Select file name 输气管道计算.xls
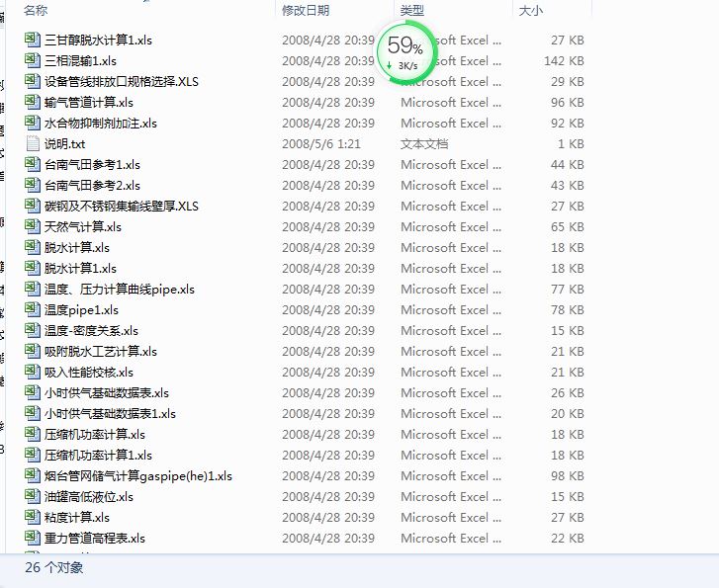 89,102
